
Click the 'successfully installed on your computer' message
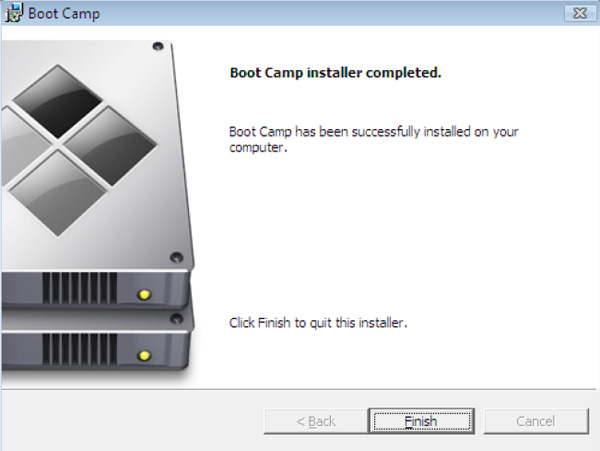point(373,139)
